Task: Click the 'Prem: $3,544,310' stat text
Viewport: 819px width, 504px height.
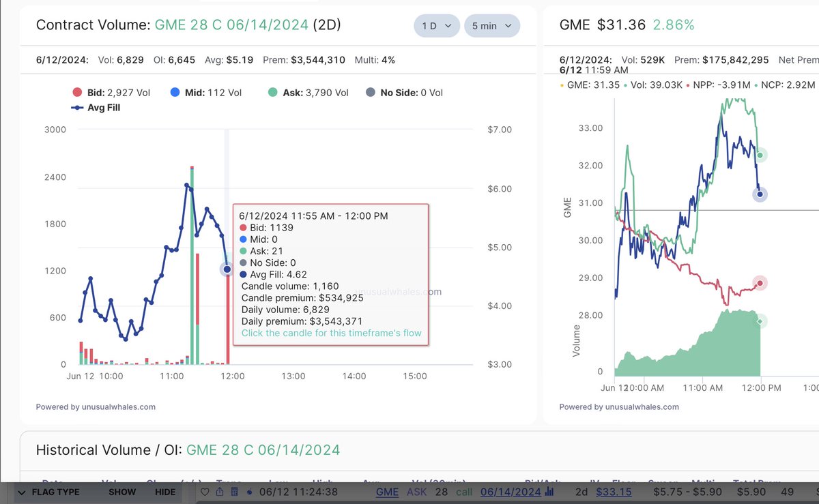Action: click(x=304, y=60)
